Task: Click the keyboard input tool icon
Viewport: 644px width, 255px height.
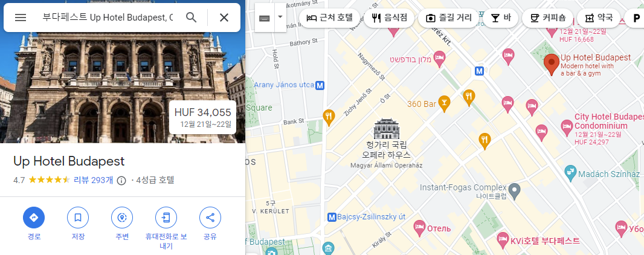Action: [x=265, y=18]
